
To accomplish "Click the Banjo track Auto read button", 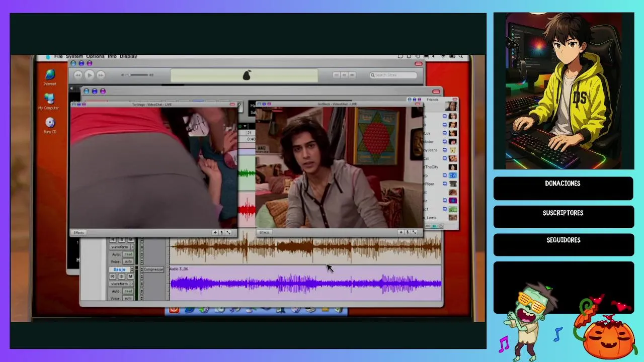I will coord(128,291).
